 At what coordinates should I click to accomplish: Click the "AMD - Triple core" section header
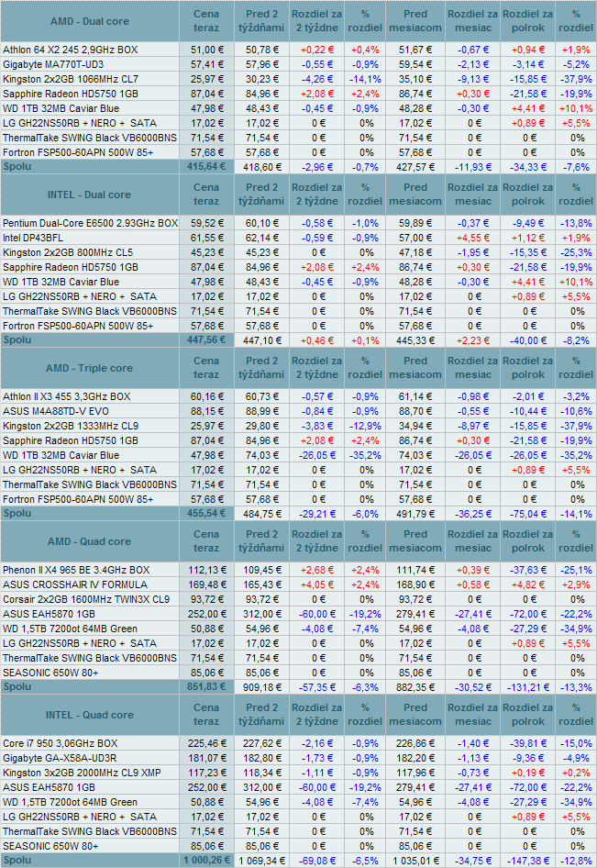click(x=90, y=368)
